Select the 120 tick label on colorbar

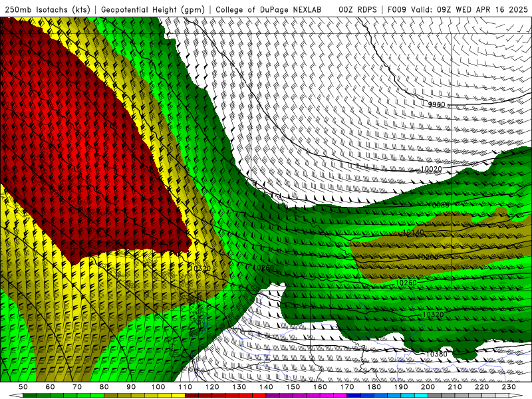coord(212,387)
